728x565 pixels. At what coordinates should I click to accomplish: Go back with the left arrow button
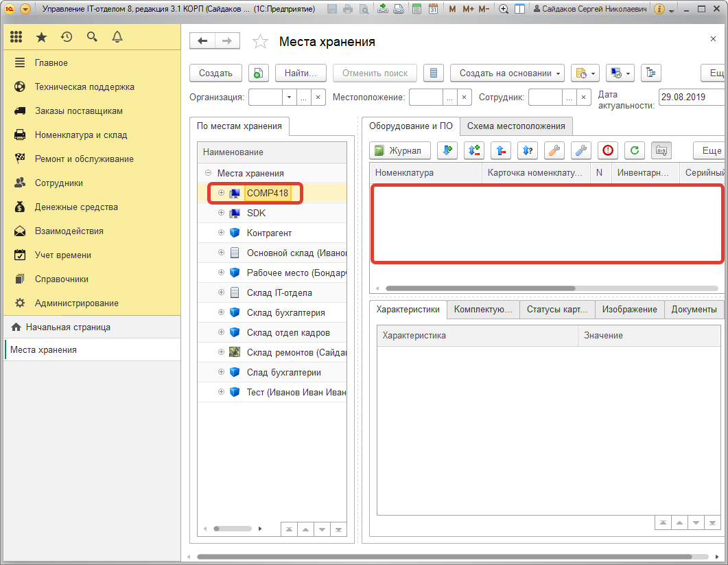pos(202,41)
